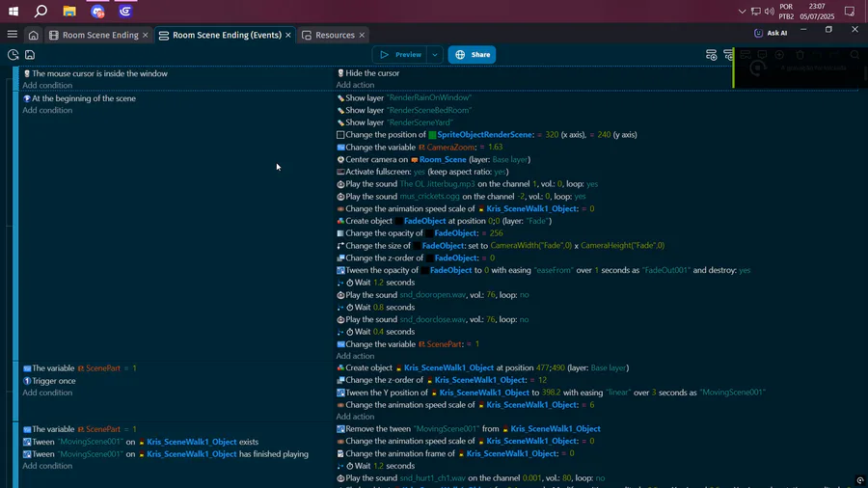The width and height of the screenshot is (868, 488).
Task: Open the Windows notification center
Action: (x=849, y=11)
